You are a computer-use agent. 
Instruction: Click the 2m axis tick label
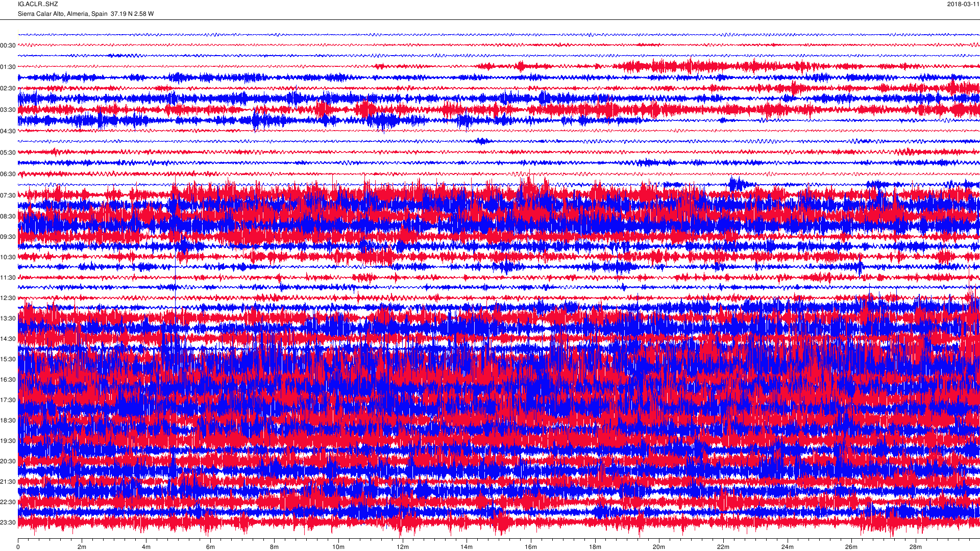82,547
